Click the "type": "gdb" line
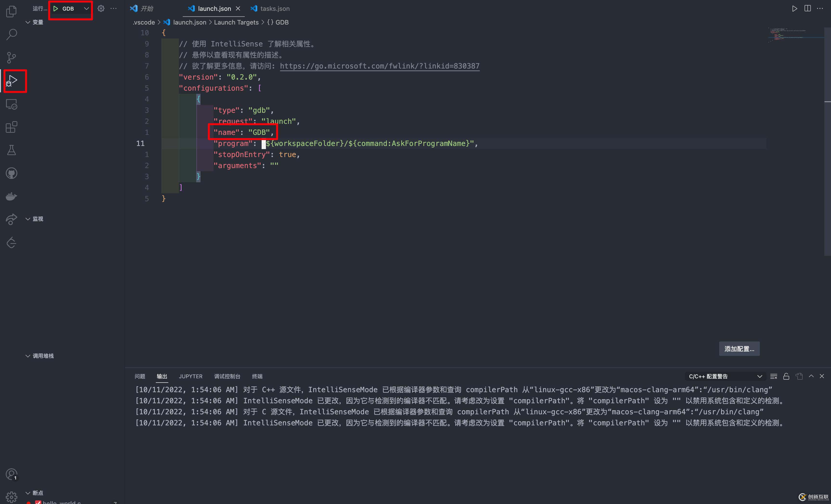This screenshot has height=504, width=831. click(243, 110)
